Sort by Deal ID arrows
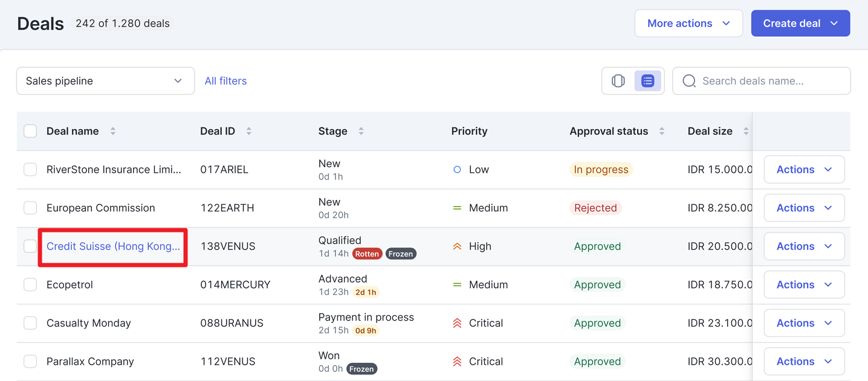This screenshot has width=868, height=381. (248, 131)
